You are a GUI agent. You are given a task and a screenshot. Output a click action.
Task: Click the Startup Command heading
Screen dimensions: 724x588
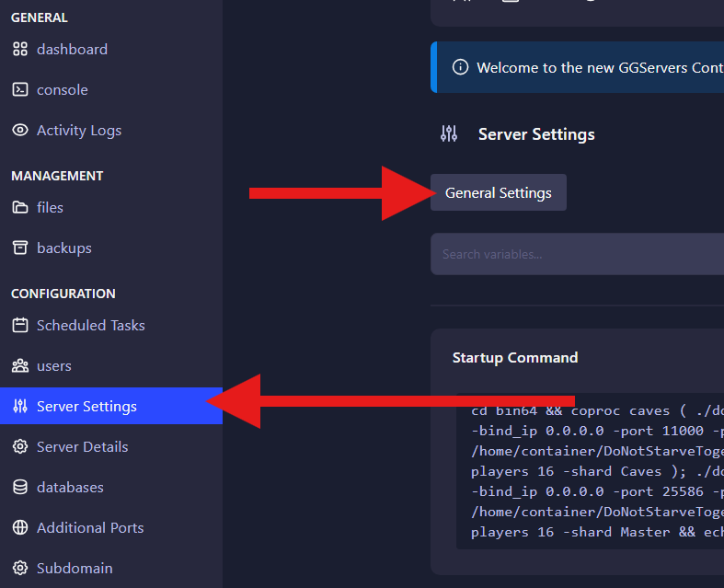click(x=515, y=358)
